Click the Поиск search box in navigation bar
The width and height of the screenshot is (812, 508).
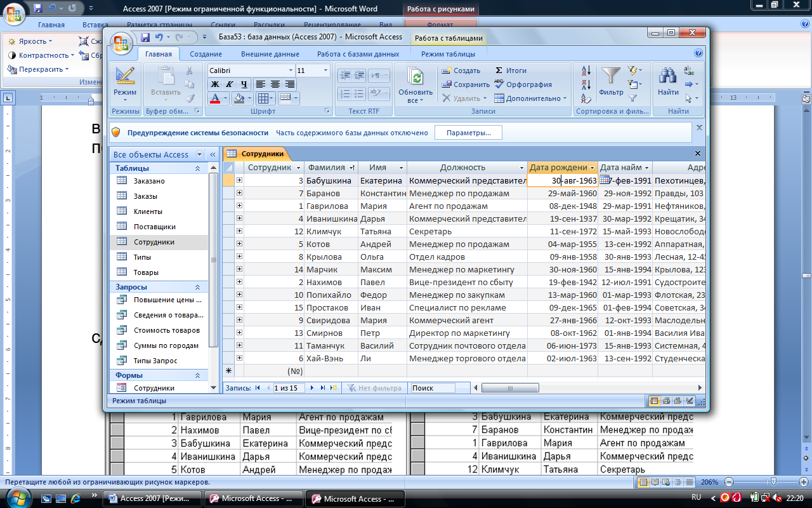point(432,387)
